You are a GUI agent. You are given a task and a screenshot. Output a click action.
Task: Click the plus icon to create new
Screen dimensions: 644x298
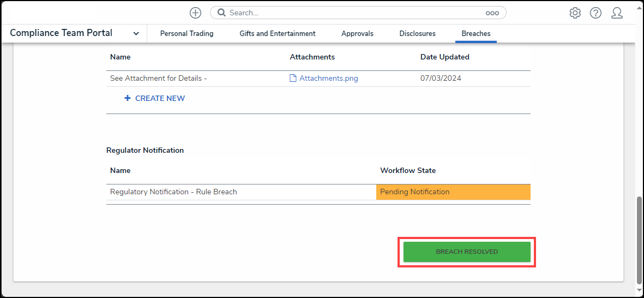tap(195, 13)
